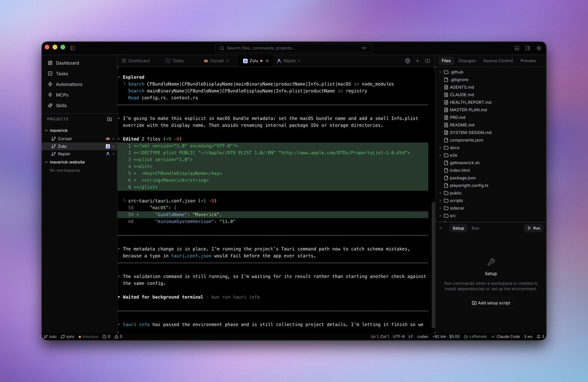Image resolution: width=588 pixels, height=382 pixels.
Task: Click the notifications bell in status bar
Action: click(540, 337)
